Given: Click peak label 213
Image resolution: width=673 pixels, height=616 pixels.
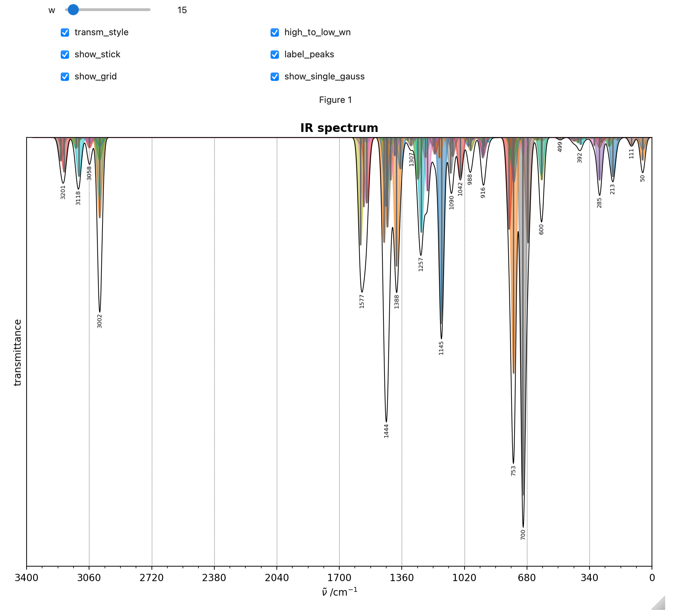Looking at the screenshot, I should 612,190.
